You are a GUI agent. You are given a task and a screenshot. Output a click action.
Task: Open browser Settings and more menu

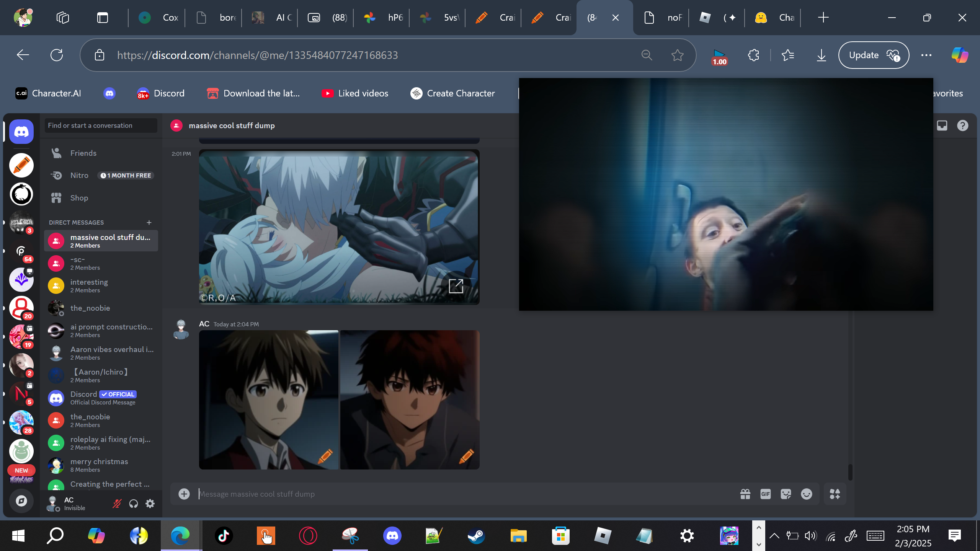[x=926, y=55]
